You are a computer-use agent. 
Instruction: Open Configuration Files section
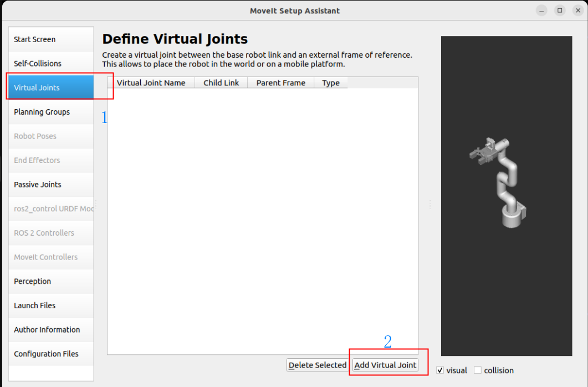tap(51, 354)
